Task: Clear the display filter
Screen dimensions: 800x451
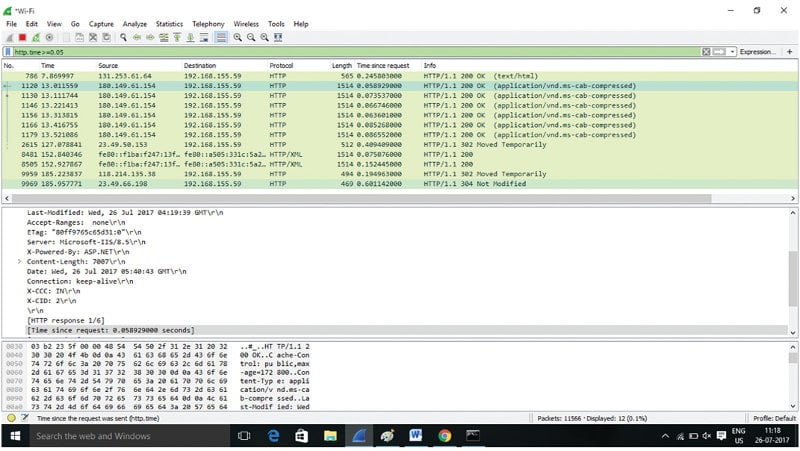Action: (x=706, y=51)
